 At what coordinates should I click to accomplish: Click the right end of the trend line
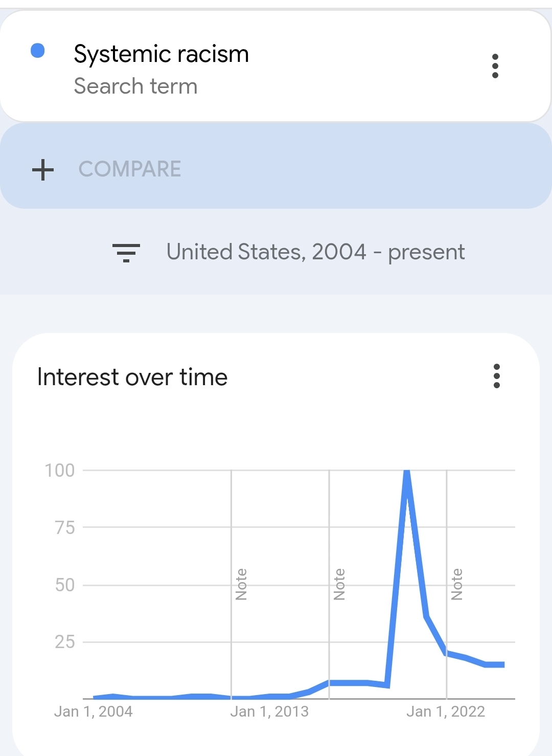point(503,664)
